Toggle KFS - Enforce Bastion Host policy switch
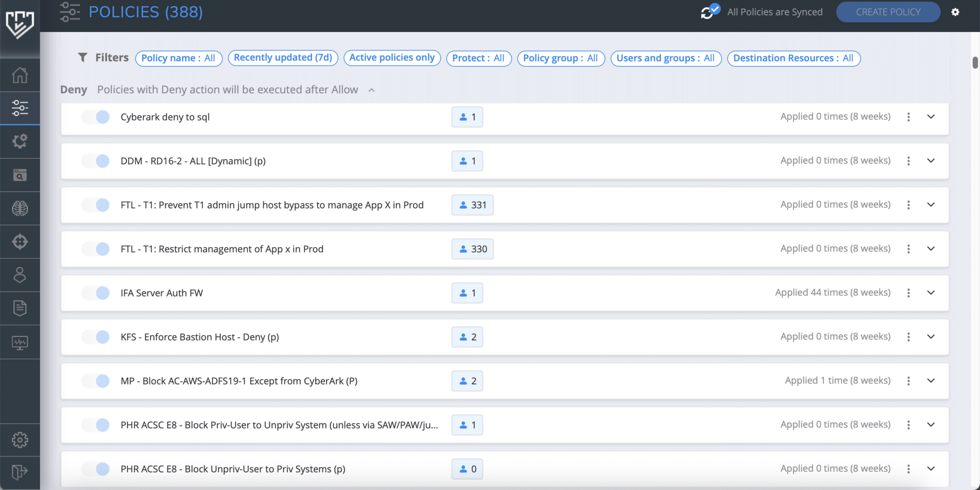Image resolution: width=980 pixels, height=490 pixels. point(96,337)
